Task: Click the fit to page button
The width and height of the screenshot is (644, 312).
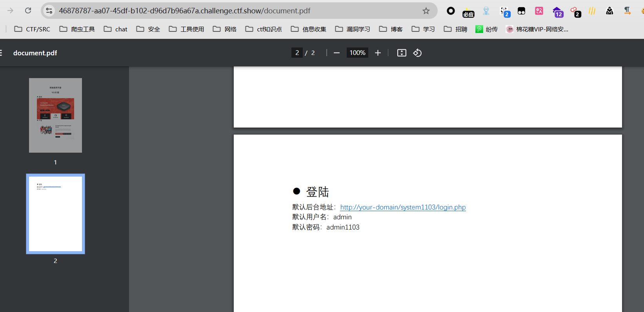Action: 402,53
